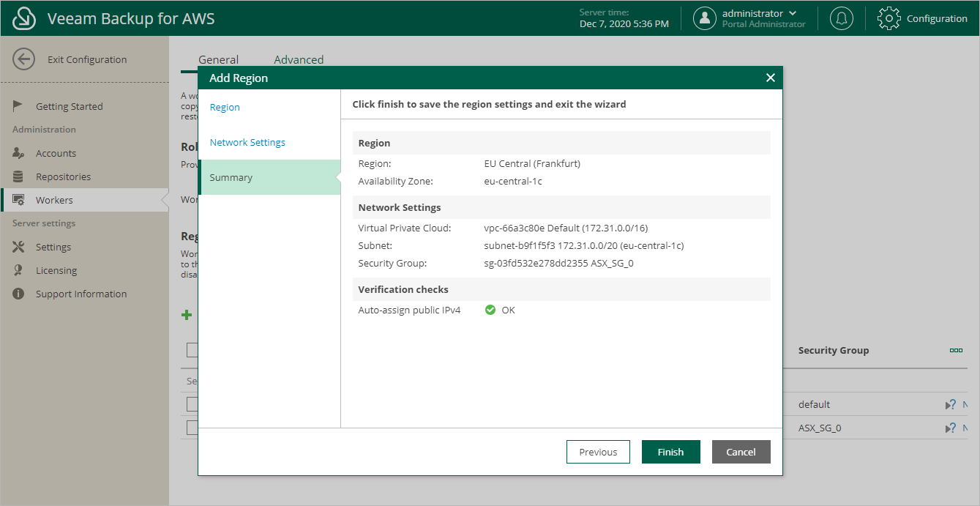Click the default cell in Security Group column
The width and height of the screenshot is (980, 506).
[x=814, y=404]
